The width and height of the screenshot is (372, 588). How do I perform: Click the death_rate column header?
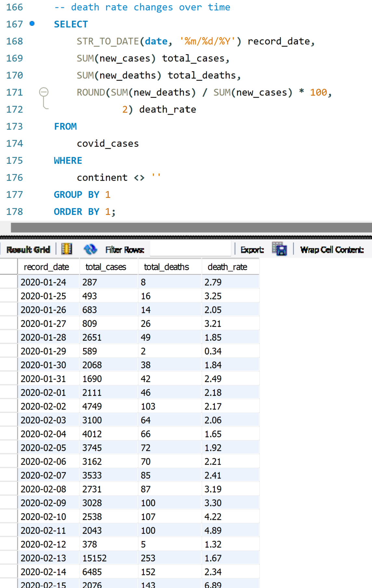(x=227, y=267)
